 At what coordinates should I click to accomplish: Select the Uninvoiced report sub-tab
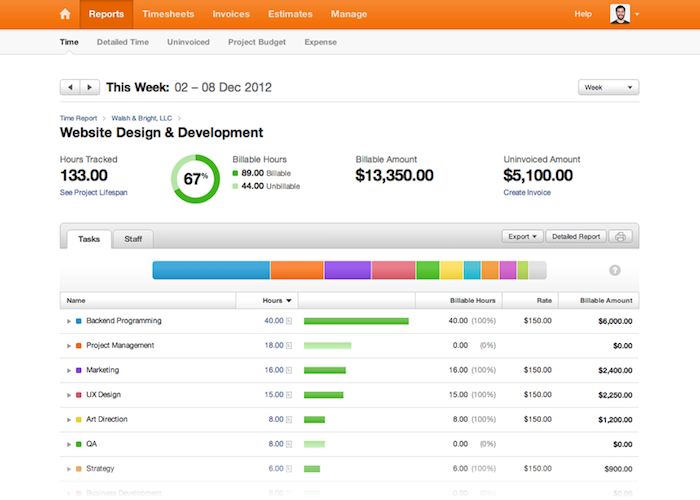(188, 42)
